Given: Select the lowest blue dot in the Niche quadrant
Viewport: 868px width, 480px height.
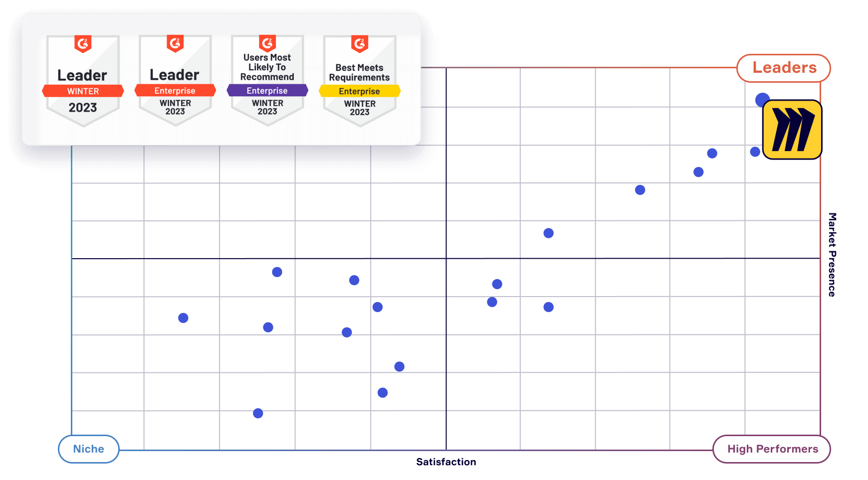Looking at the screenshot, I should click(x=258, y=413).
